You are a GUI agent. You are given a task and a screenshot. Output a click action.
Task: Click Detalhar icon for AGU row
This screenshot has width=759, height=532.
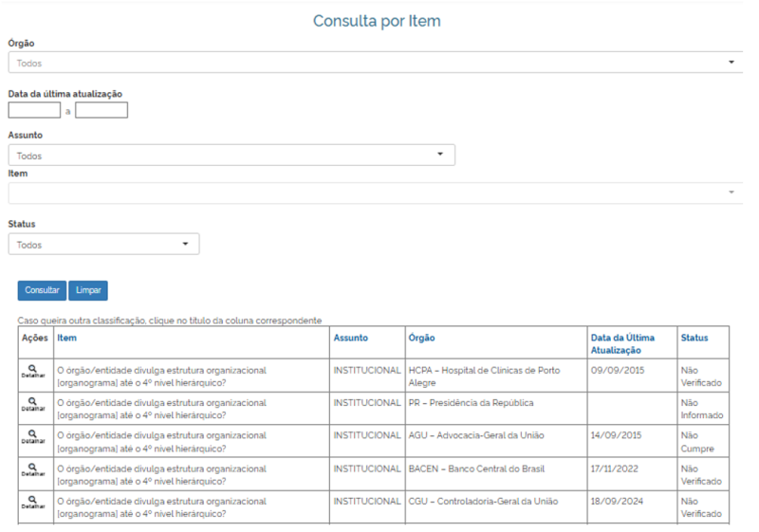[32, 437]
